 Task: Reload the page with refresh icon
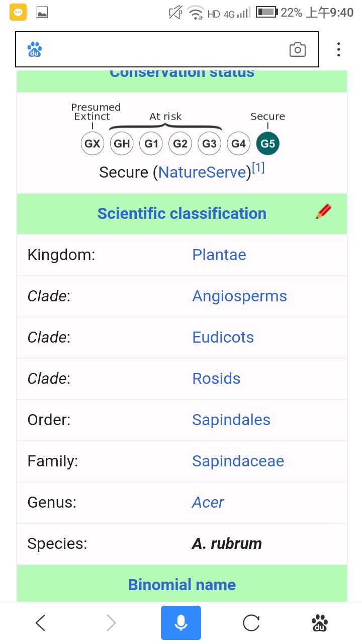[x=251, y=623]
